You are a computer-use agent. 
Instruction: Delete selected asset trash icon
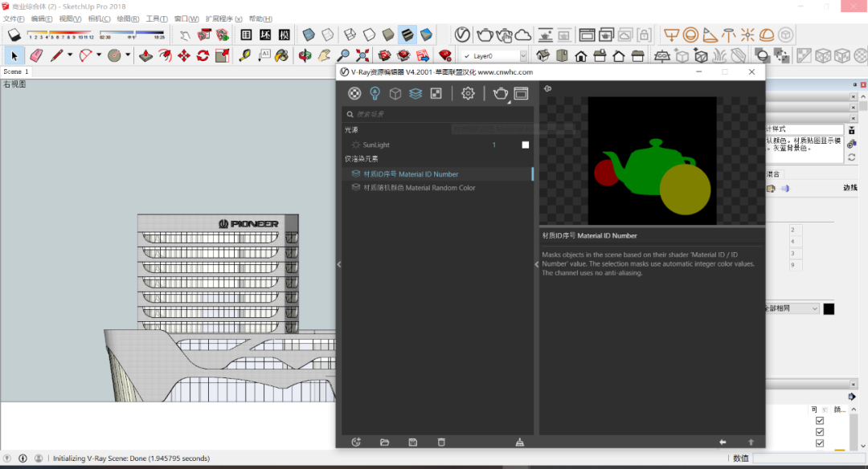[x=441, y=442]
